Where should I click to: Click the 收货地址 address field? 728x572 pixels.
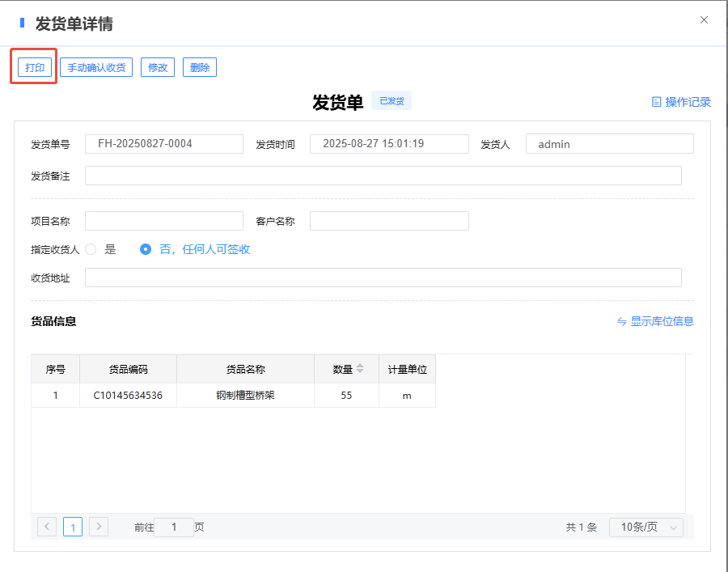(x=383, y=278)
